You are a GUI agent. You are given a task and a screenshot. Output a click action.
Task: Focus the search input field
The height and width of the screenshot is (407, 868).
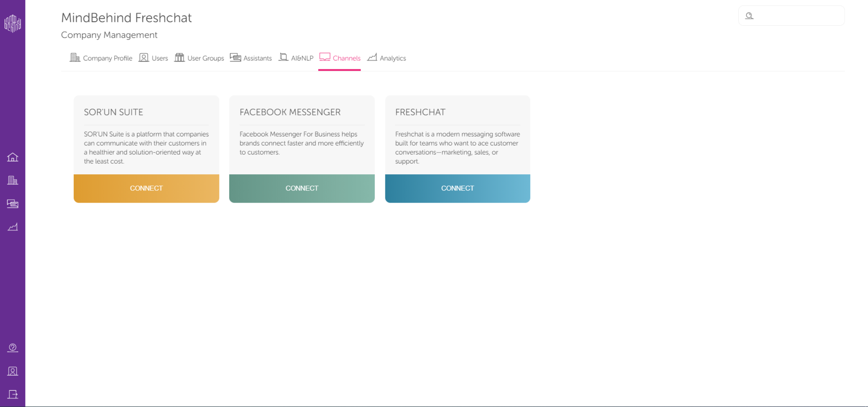pyautogui.click(x=791, y=16)
